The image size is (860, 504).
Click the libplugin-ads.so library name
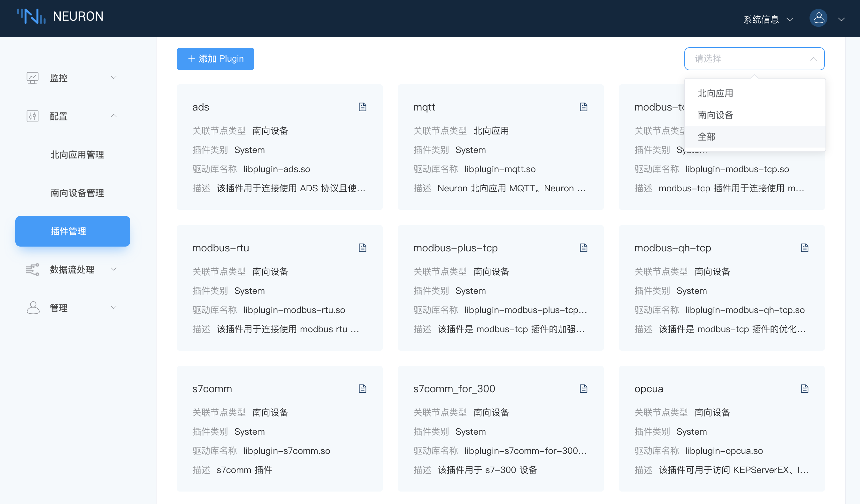(x=277, y=169)
